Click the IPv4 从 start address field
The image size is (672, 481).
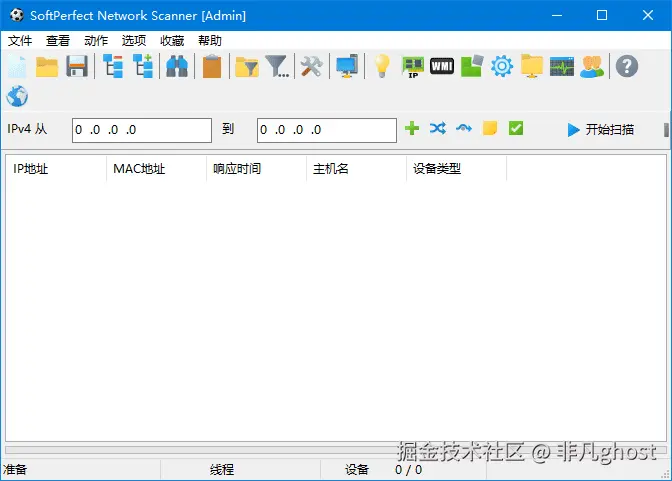tap(142, 130)
